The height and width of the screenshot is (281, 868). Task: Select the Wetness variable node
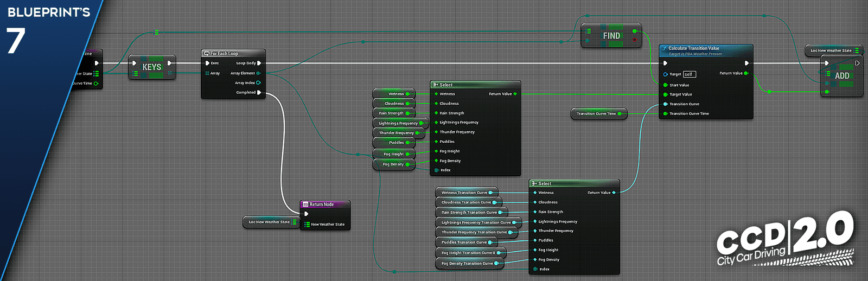[394, 94]
